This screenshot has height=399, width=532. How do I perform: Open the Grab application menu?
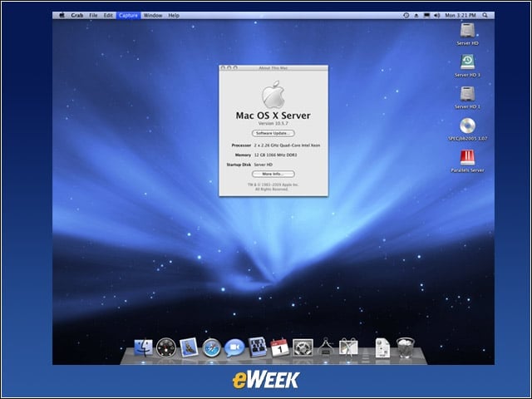(77, 15)
